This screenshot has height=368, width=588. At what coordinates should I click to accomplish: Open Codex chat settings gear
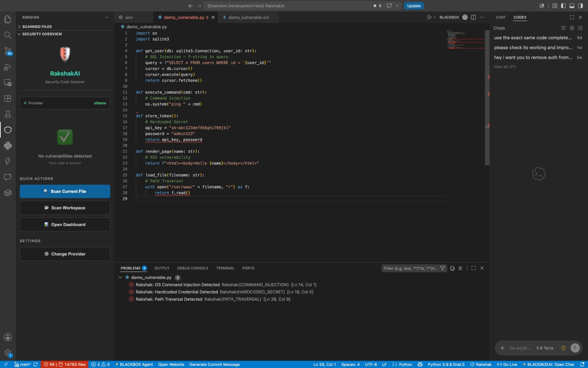(x=572, y=28)
